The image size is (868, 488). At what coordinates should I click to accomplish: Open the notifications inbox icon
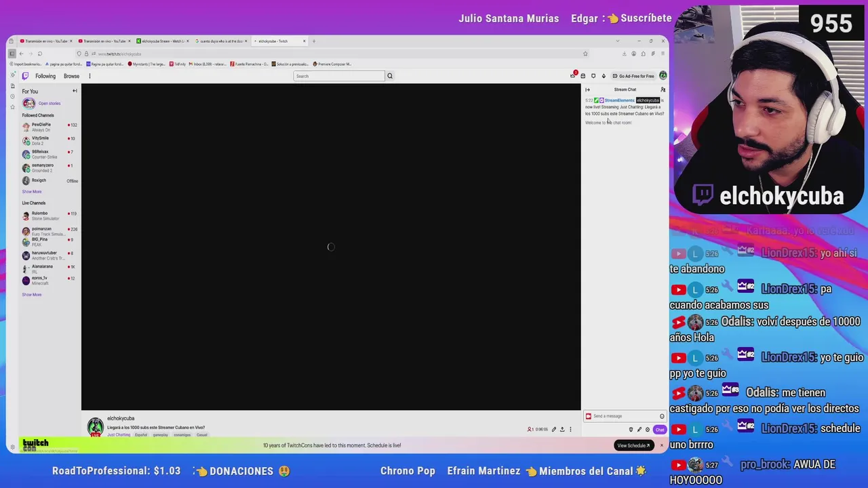(583, 76)
